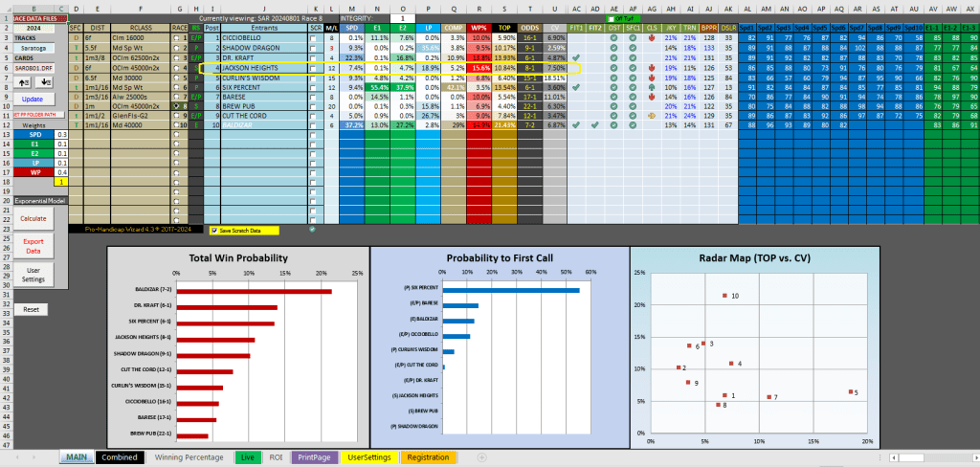Viewport: 980px width, 467px height.
Task: Click the CLS orange arrow icon for Cut The Cord
Action: 651,115
